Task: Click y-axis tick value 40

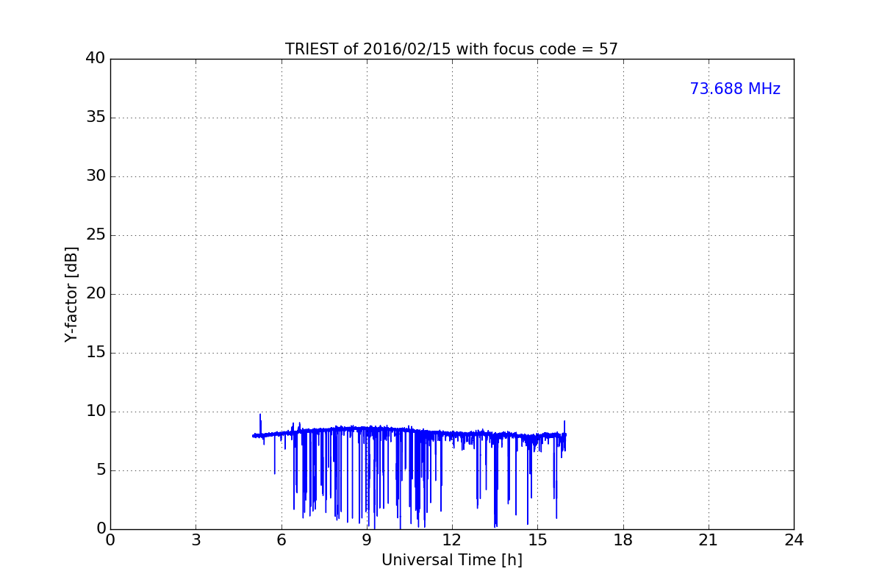Action: click(x=96, y=59)
